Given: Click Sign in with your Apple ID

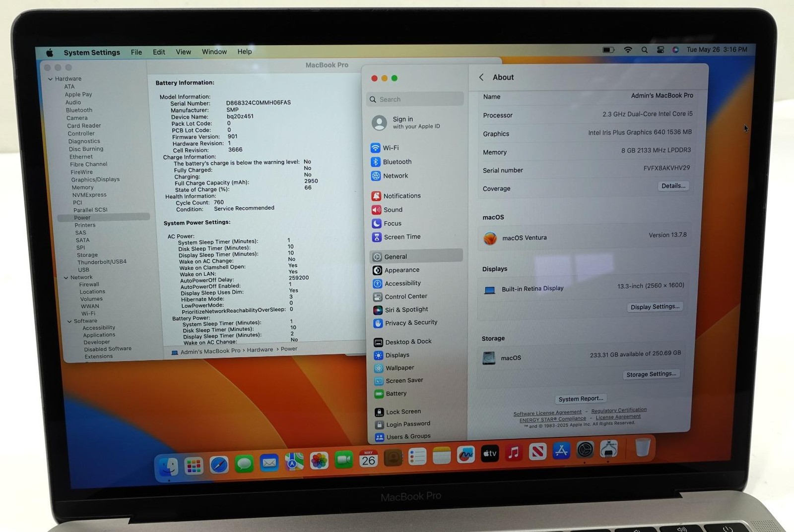Looking at the screenshot, I should click(406, 122).
